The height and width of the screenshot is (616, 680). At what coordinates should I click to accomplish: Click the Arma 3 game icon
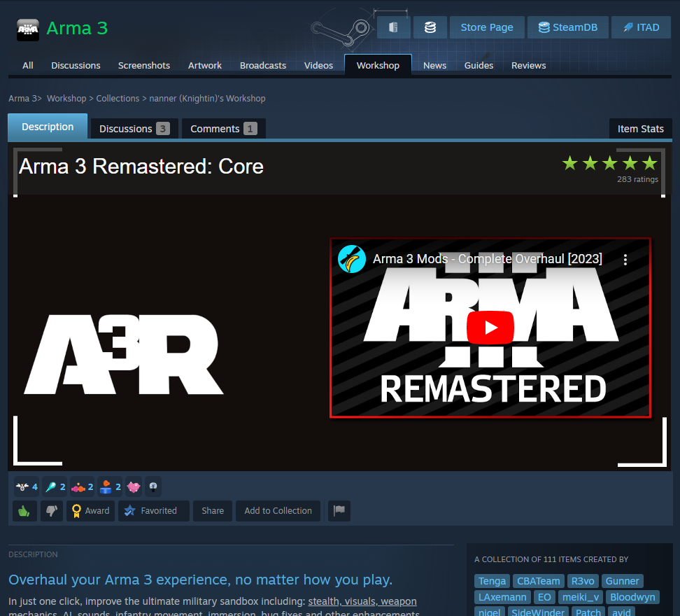click(x=28, y=29)
